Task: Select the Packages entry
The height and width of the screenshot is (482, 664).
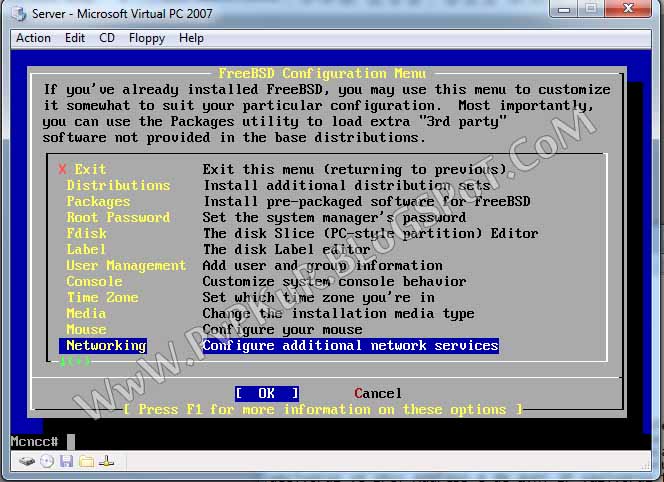Action: click(98, 202)
